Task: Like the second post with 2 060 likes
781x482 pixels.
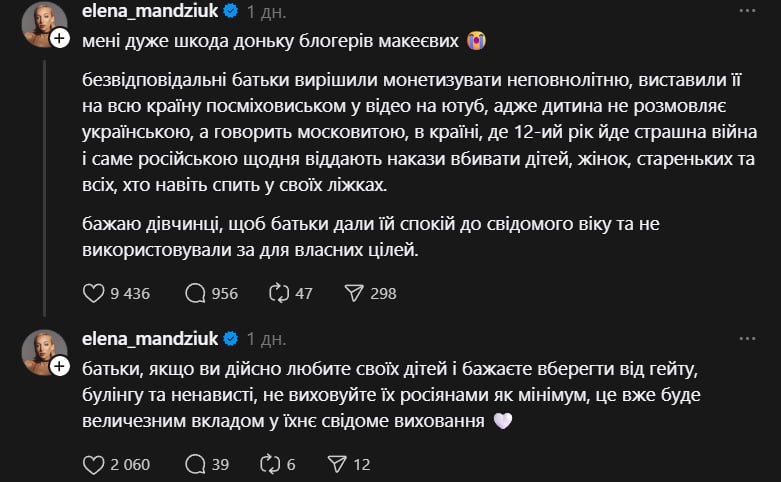Action: 93,464
